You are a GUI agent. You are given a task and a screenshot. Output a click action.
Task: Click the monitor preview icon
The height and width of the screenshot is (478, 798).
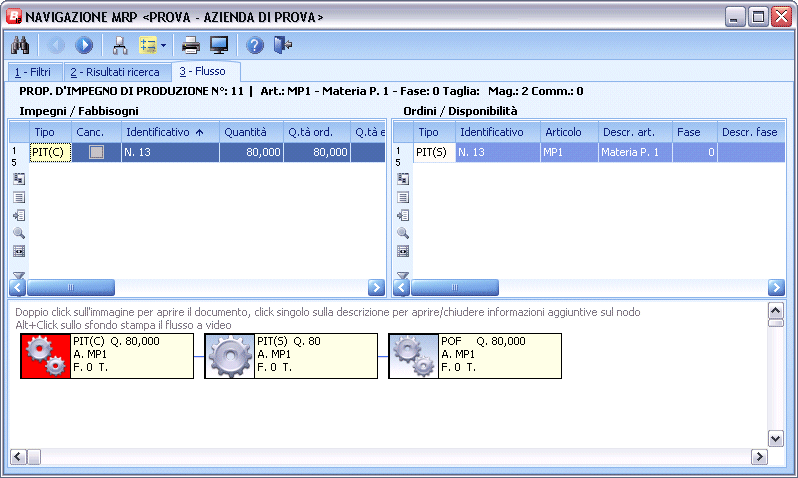pyautogui.click(x=219, y=45)
